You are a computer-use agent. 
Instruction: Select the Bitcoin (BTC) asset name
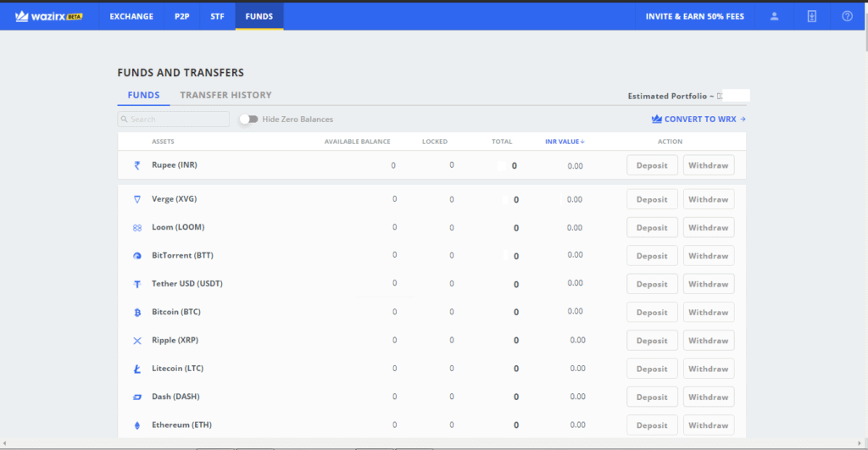(x=176, y=312)
